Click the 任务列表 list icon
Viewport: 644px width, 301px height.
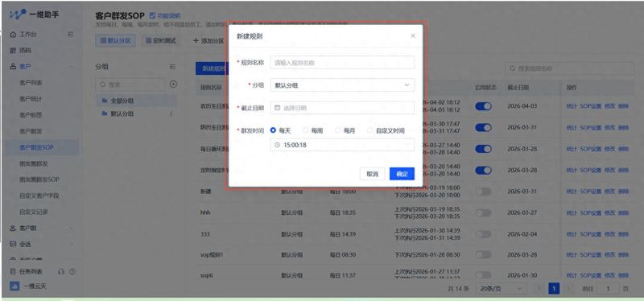(x=13, y=271)
